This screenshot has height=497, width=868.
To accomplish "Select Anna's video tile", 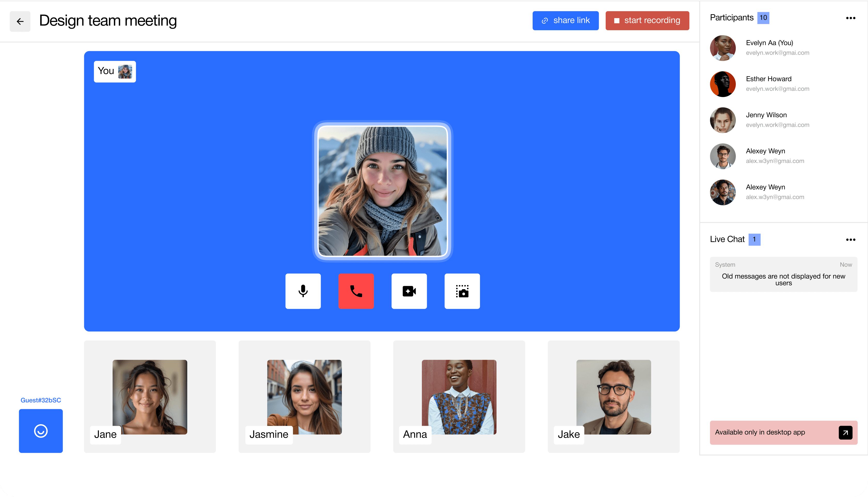I will [459, 397].
